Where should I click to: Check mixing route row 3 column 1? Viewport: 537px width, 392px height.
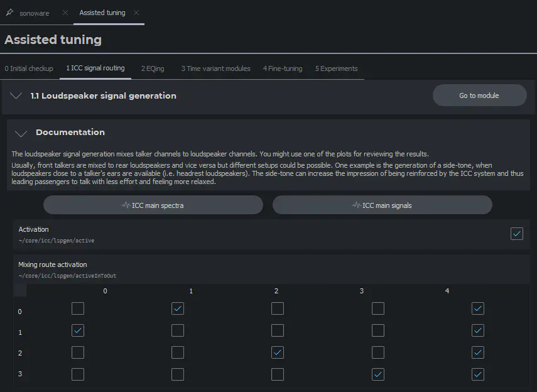(x=177, y=374)
